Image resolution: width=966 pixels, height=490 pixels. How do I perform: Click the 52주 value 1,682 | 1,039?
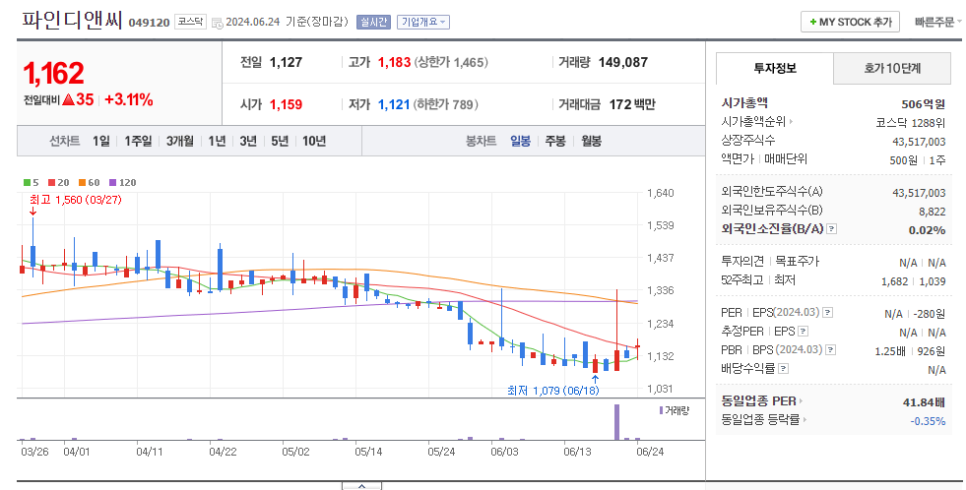click(913, 281)
